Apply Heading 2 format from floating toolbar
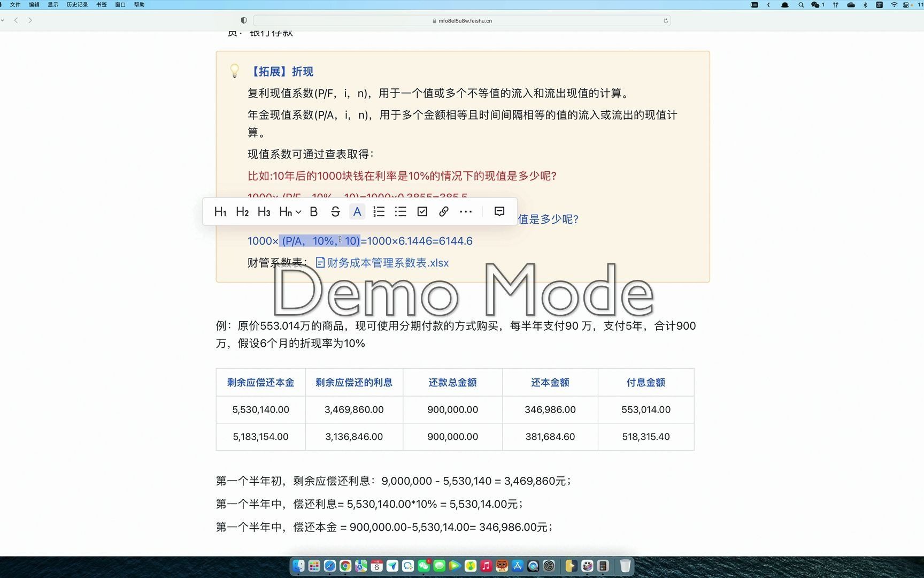Image resolution: width=924 pixels, height=578 pixels. click(242, 211)
